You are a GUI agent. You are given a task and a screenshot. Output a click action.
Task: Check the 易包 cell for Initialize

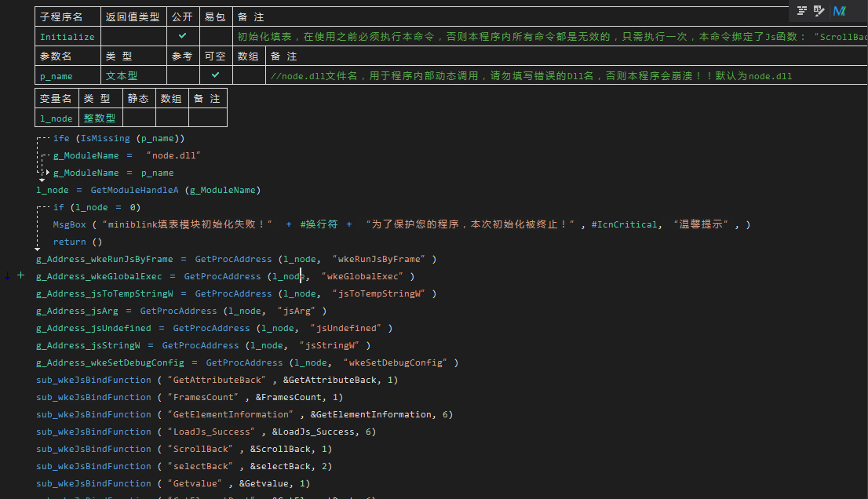215,36
